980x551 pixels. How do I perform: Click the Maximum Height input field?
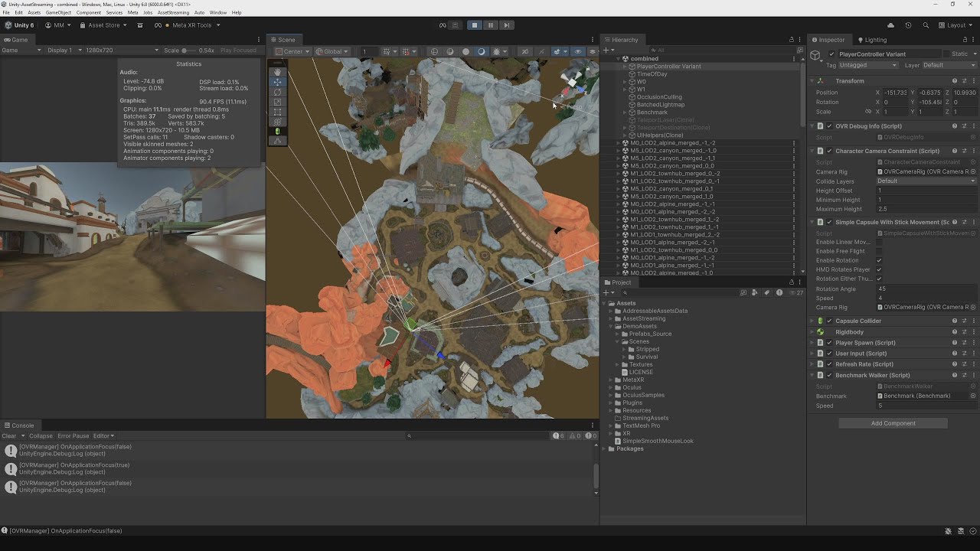point(926,209)
